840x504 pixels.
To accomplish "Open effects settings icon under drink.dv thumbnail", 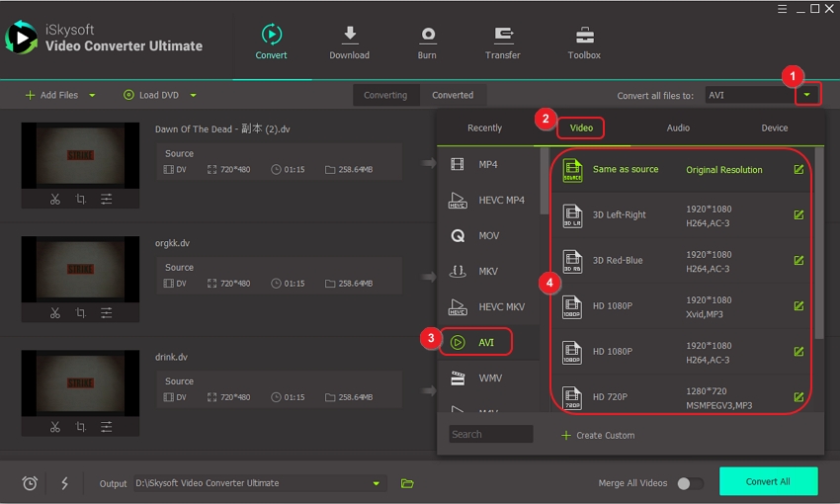I will point(106,427).
